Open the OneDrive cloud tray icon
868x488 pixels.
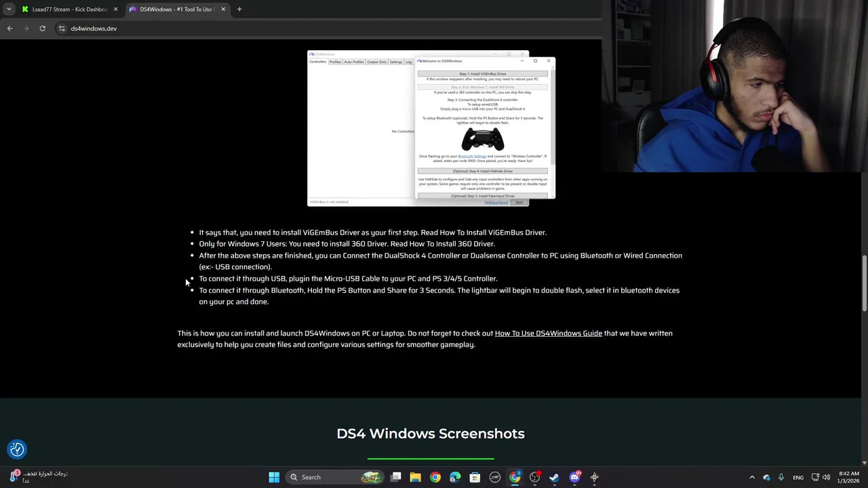pyautogui.click(x=767, y=477)
